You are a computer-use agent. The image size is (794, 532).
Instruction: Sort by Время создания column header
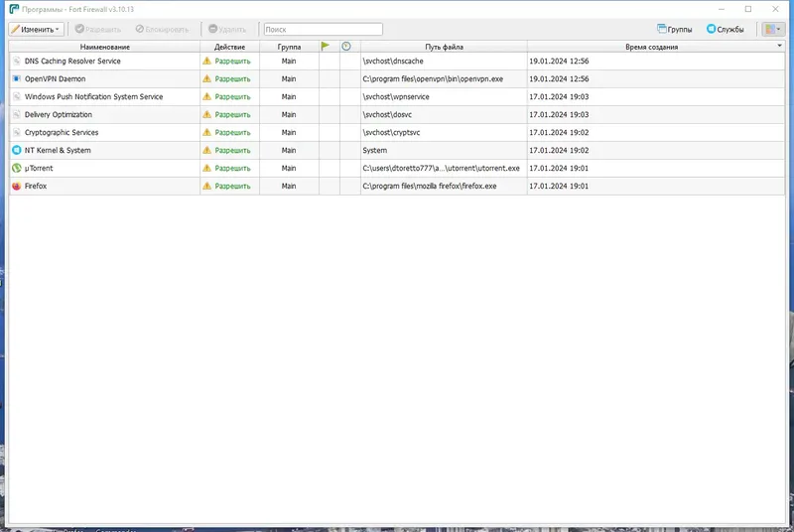point(652,47)
